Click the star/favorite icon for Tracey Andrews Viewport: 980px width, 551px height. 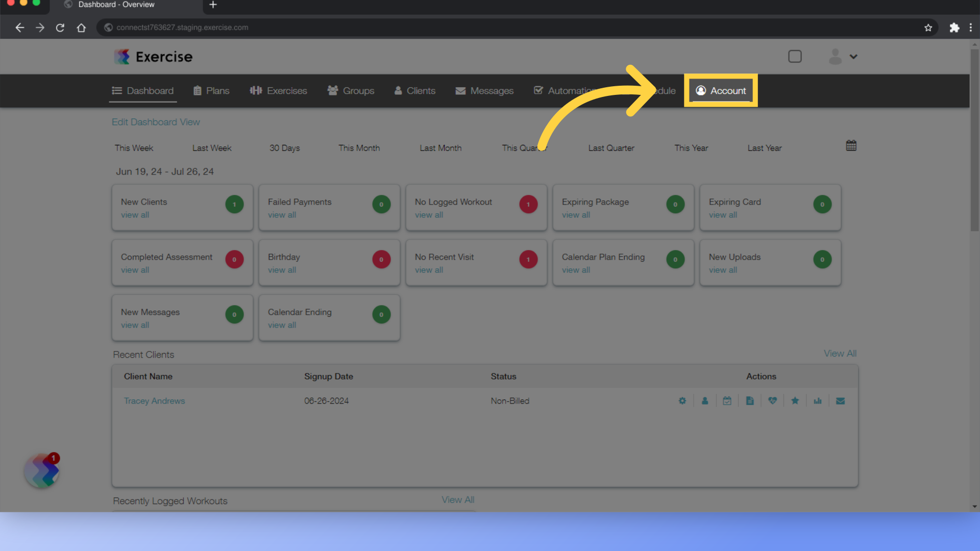[x=795, y=401]
